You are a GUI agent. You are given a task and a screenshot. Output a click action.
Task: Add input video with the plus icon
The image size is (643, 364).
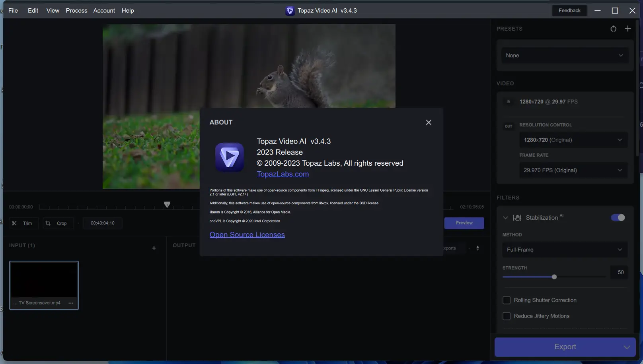[x=154, y=248]
